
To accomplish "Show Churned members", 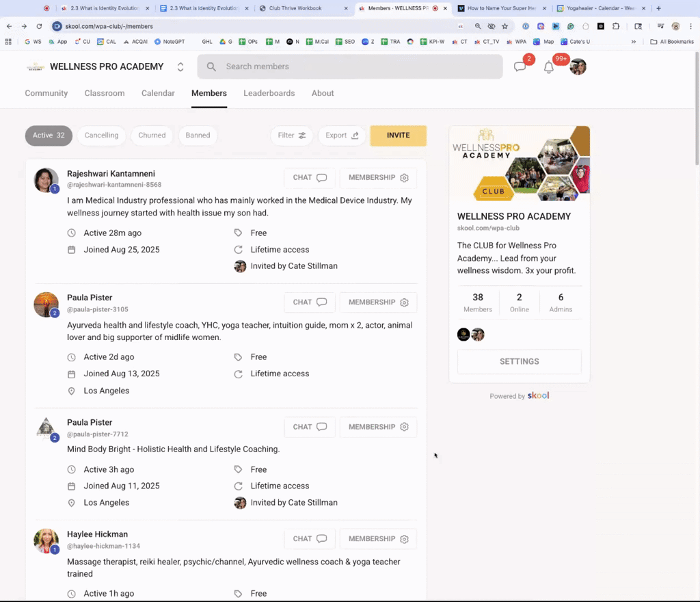I will pyautogui.click(x=152, y=135).
